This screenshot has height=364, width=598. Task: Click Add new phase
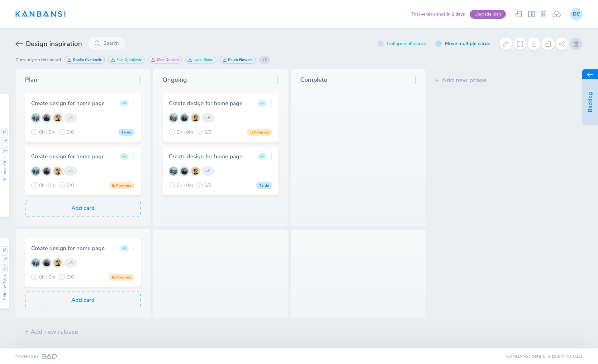tap(460, 80)
